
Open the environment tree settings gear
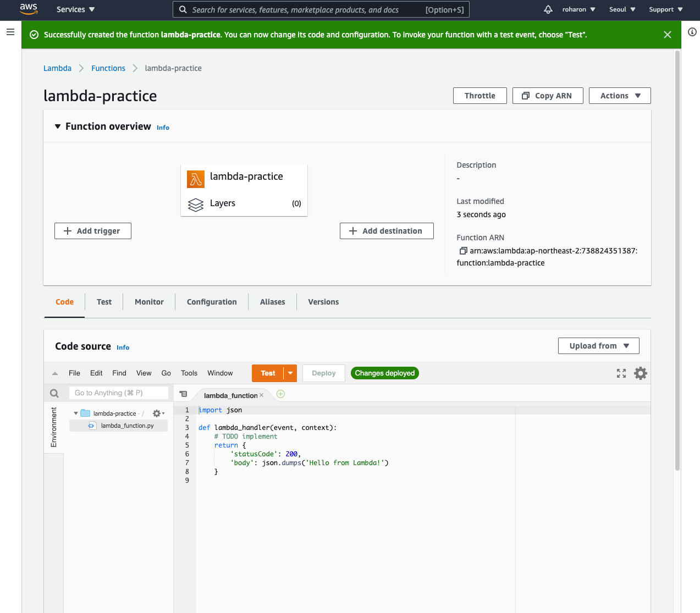158,413
